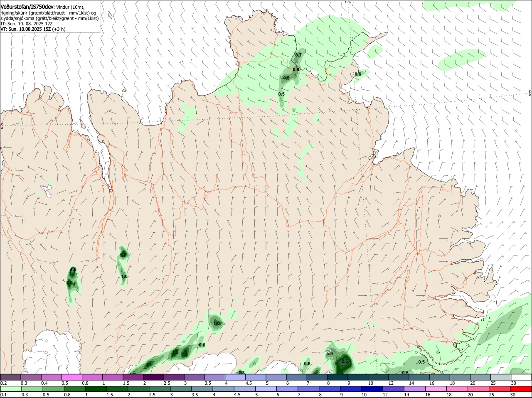532x398 pixels.
Task: Click the 0.9 value next to the 0.8 label
Action: [286, 78]
